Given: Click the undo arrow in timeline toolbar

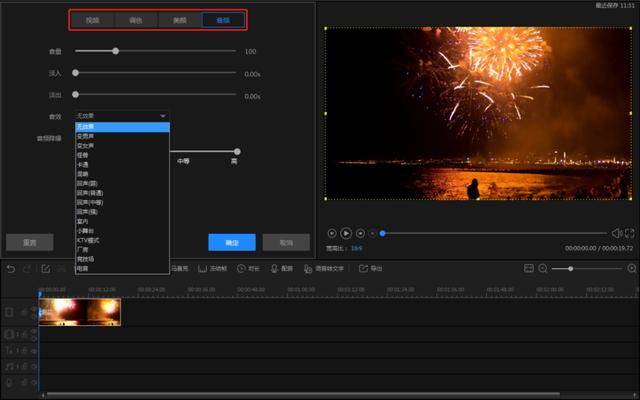Looking at the screenshot, I should pos(11,268).
